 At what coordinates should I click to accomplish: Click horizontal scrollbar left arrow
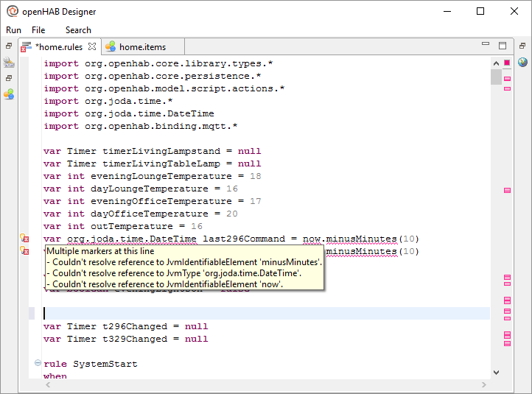click(48, 384)
